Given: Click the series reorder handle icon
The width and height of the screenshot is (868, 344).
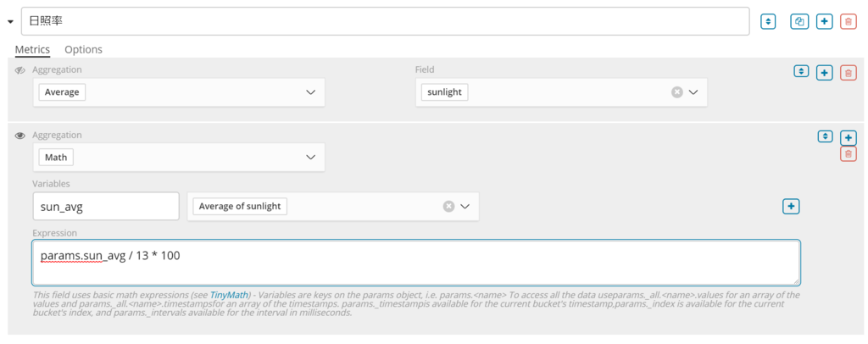Looking at the screenshot, I should pyautogui.click(x=768, y=21).
